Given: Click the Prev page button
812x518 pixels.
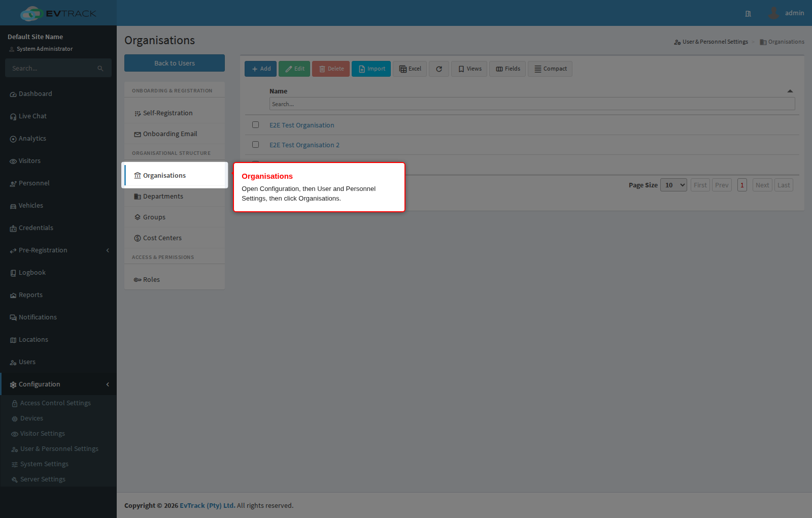Looking at the screenshot, I should coord(722,185).
